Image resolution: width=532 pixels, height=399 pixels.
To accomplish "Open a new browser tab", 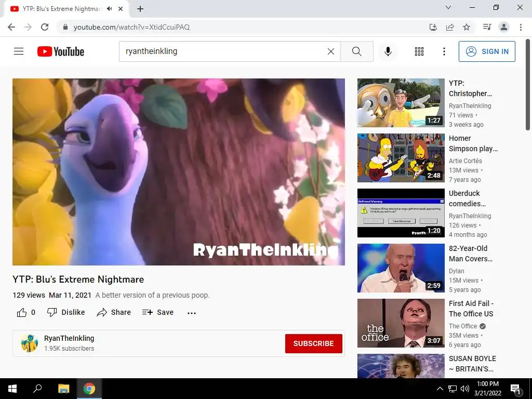I will click(x=140, y=9).
